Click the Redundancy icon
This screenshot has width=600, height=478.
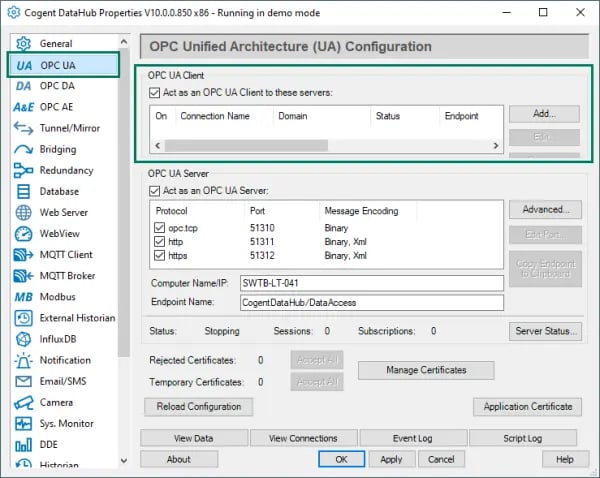click(23, 170)
